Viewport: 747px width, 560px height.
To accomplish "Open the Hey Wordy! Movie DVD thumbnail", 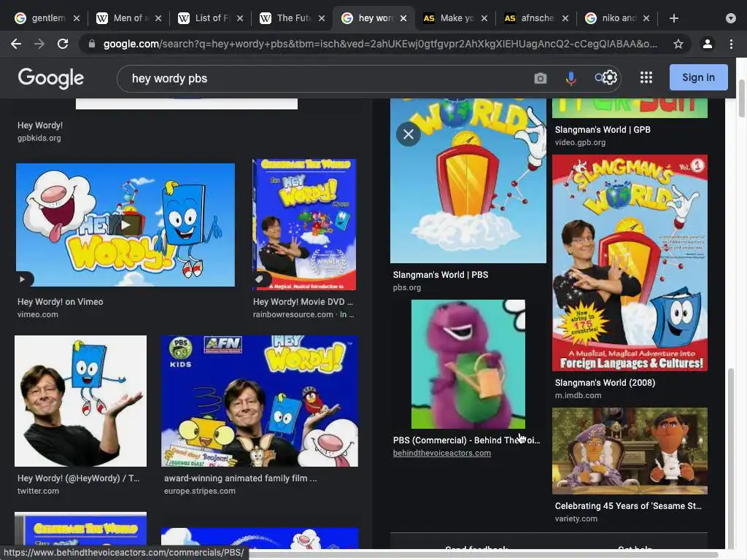I will coord(304,225).
